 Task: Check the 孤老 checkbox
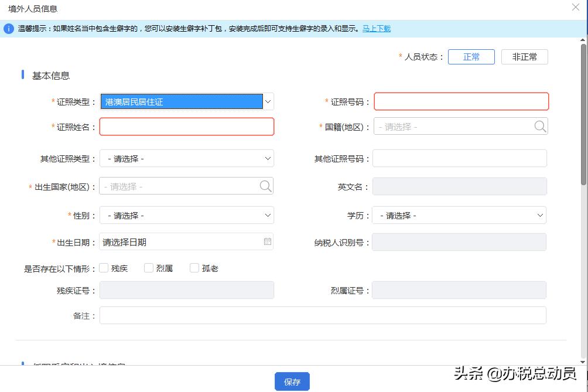(x=194, y=267)
